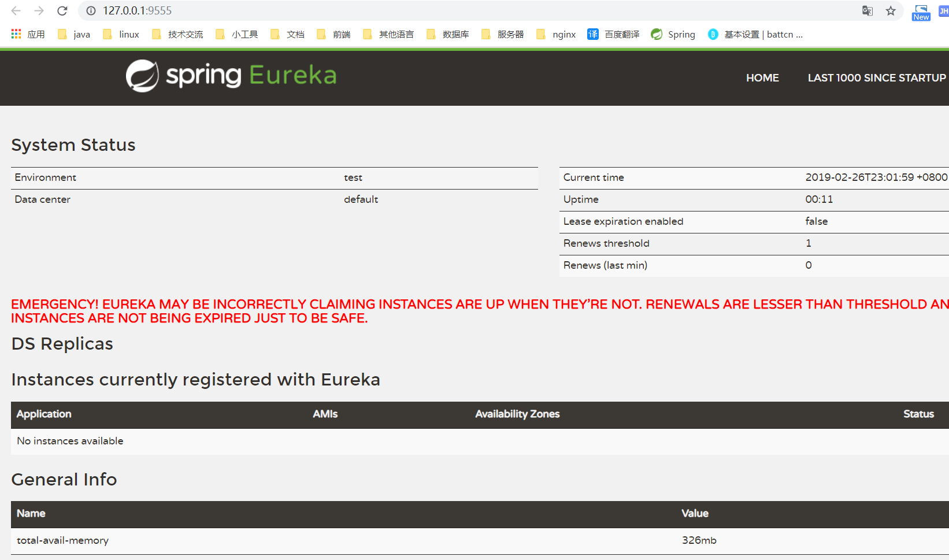Click the Renews threshold row label
Screen dimensions: 949x560
(606, 243)
